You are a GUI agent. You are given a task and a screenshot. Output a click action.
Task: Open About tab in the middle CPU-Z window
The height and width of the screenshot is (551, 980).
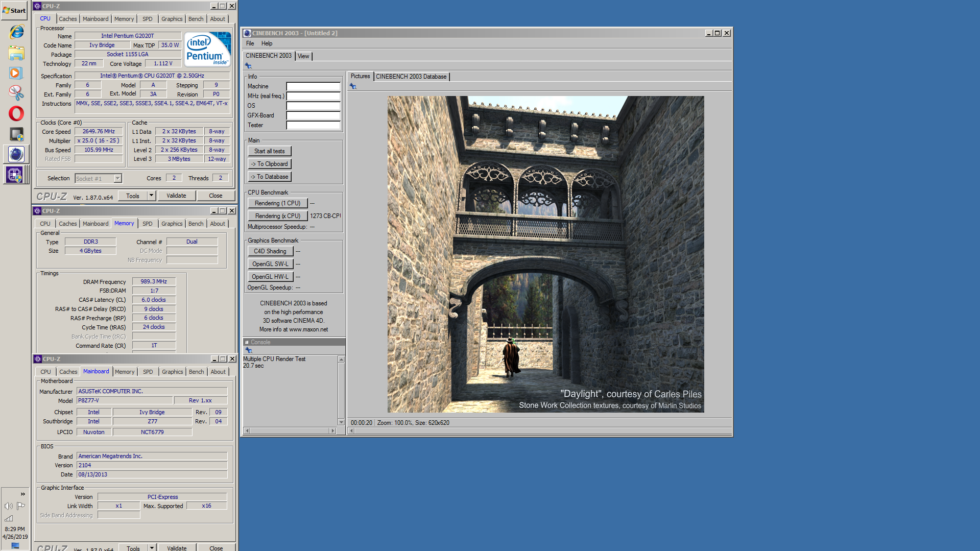tap(218, 224)
